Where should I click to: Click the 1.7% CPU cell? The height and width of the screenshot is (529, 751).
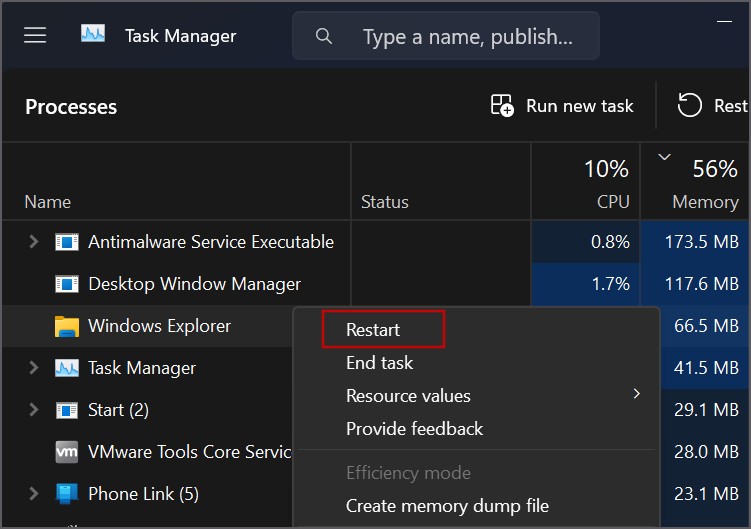click(x=585, y=284)
